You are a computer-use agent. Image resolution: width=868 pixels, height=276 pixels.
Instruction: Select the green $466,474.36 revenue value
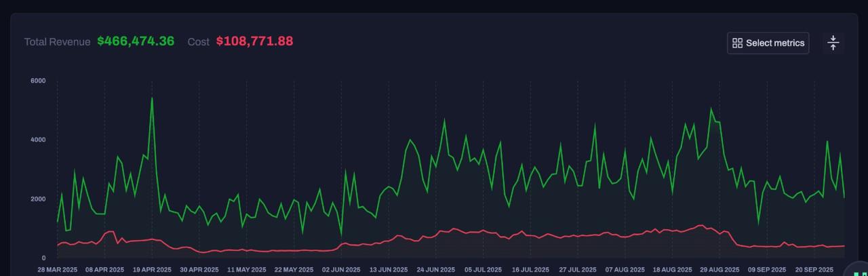[136, 41]
